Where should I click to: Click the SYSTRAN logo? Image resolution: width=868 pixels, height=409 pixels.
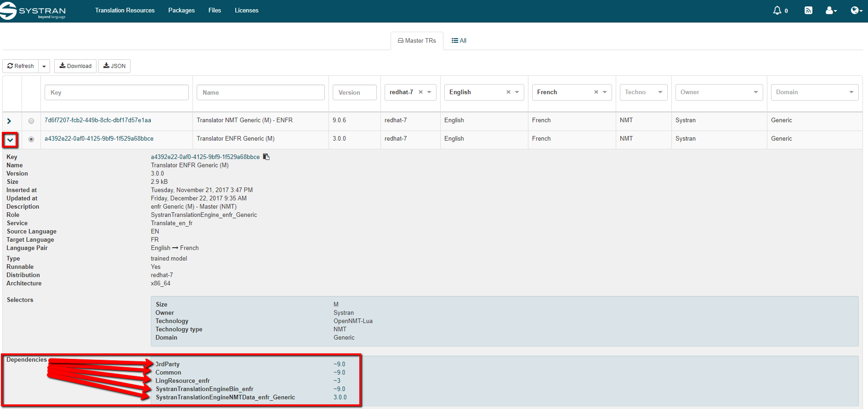tap(33, 11)
